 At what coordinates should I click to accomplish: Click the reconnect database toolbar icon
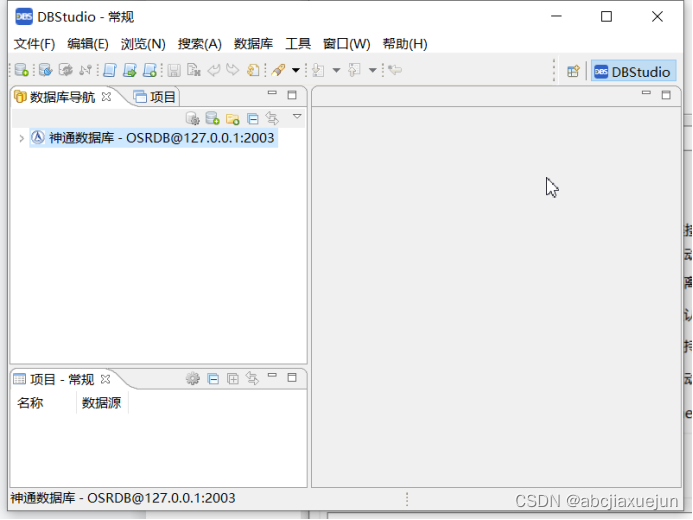click(x=45, y=70)
